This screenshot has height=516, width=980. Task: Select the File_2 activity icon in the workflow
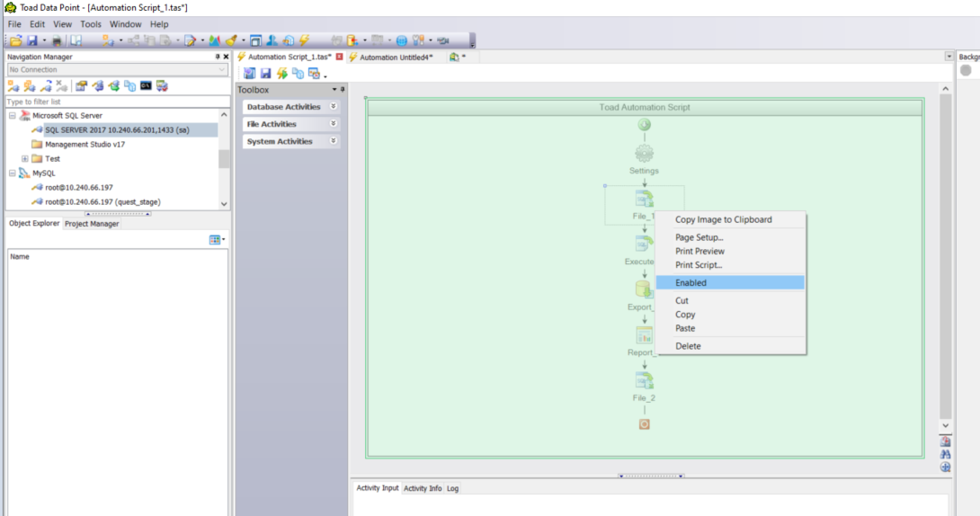(x=644, y=380)
